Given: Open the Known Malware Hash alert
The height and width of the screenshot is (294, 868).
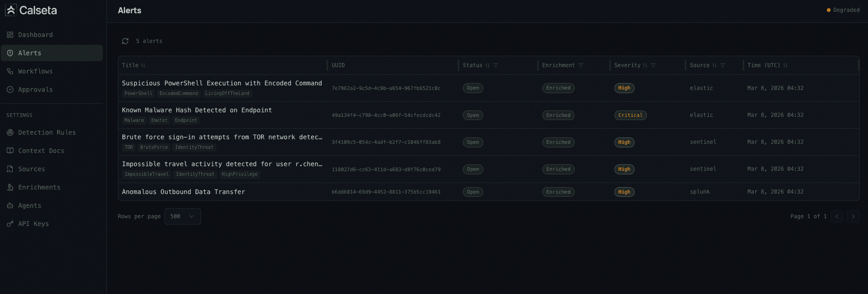Looking at the screenshot, I should click(x=196, y=110).
